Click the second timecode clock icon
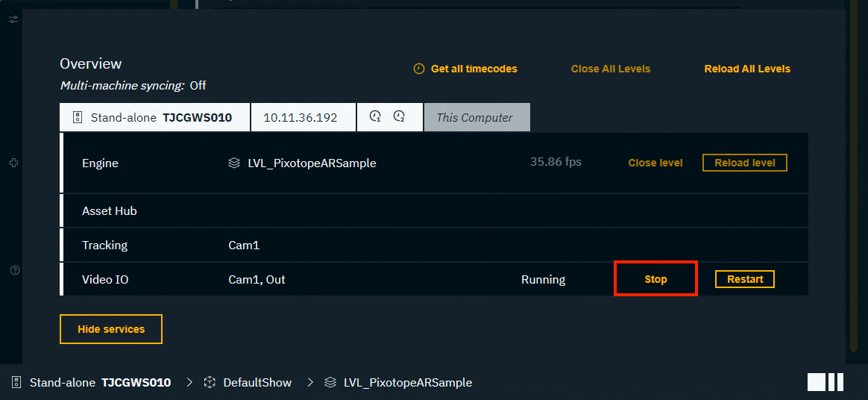The image size is (868, 400). [x=400, y=116]
